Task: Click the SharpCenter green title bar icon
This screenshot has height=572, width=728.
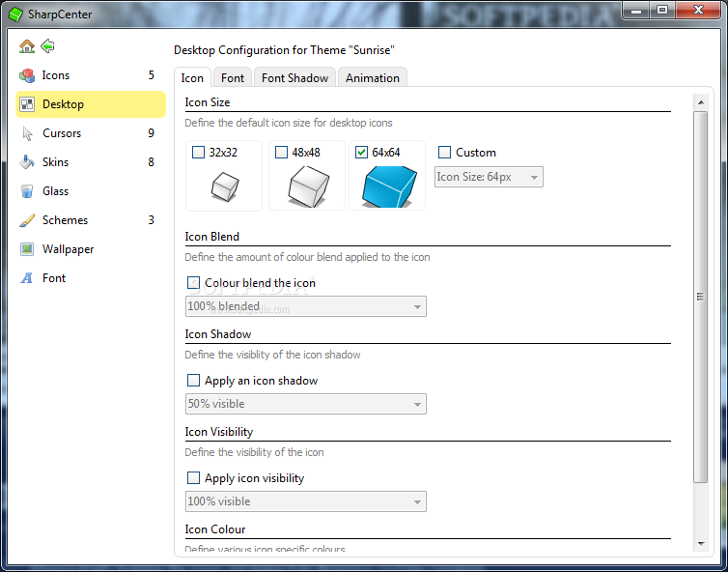Action: [15, 14]
